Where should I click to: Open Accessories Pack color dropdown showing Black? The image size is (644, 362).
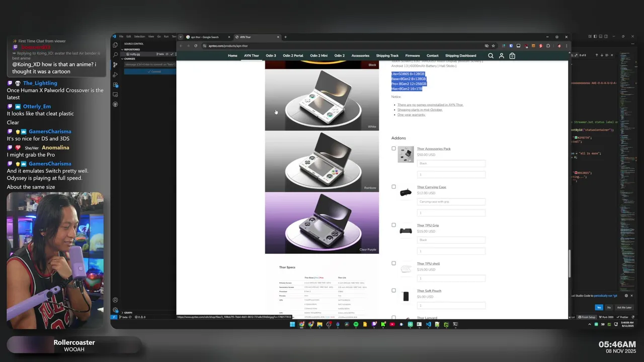[x=451, y=163]
